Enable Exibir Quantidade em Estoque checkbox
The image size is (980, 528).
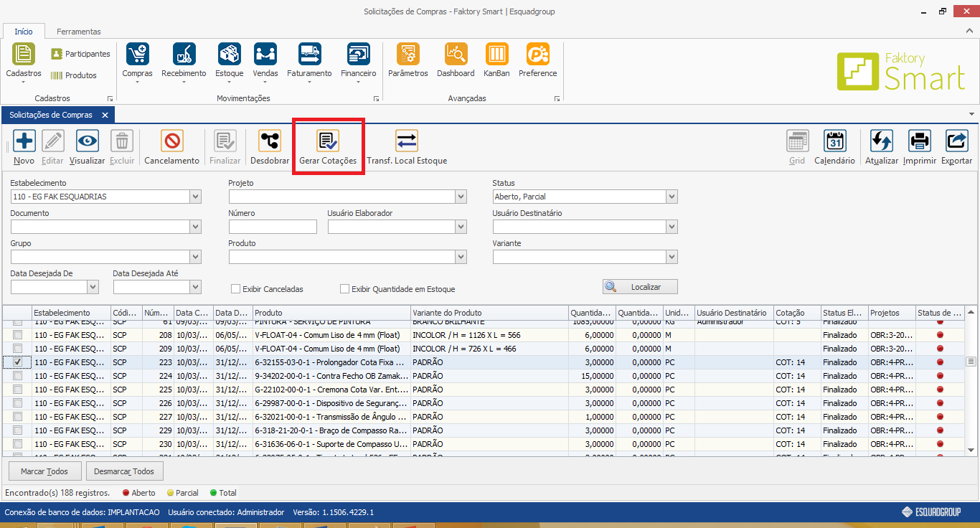(345, 289)
